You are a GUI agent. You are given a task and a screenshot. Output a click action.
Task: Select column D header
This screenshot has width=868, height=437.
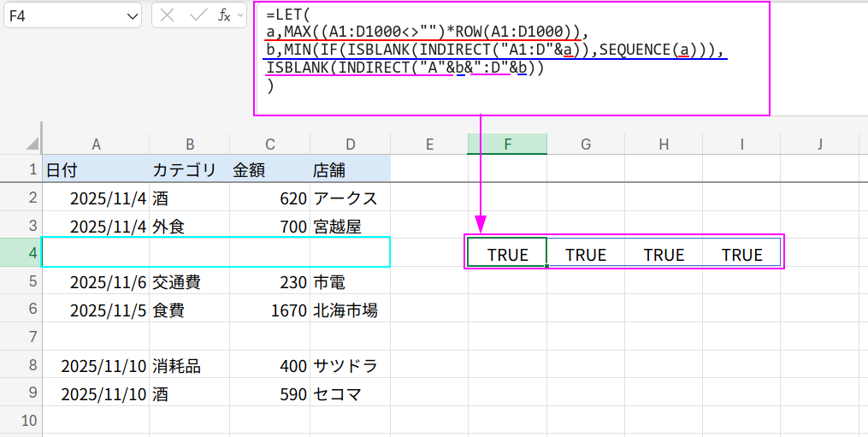[x=350, y=144]
